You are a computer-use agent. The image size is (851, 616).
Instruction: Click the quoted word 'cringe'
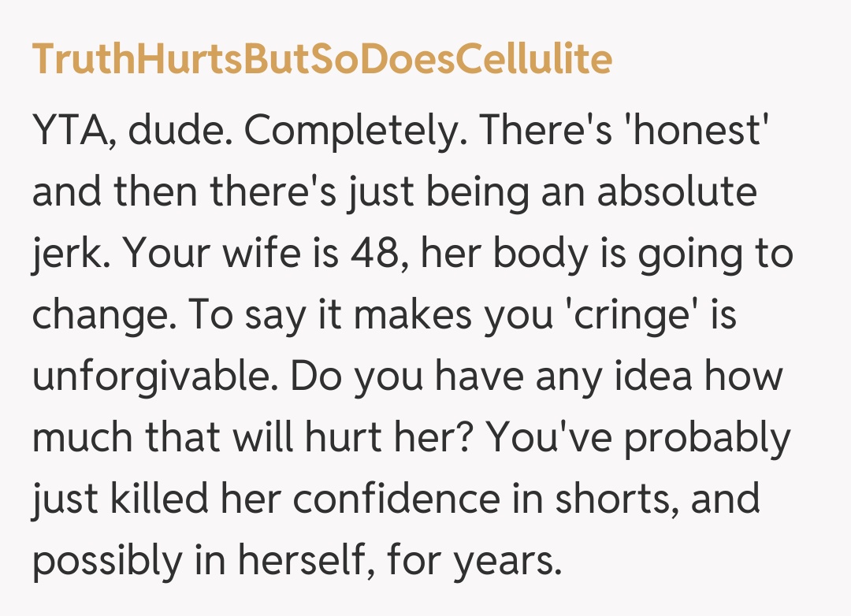pyautogui.click(x=635, y=314)
